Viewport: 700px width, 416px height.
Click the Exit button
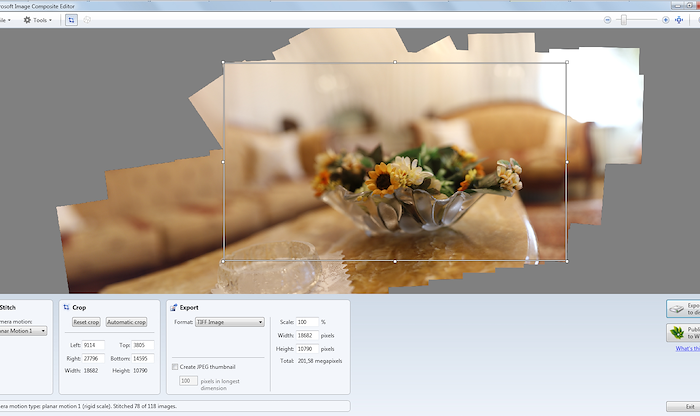(x=683, y=407)
